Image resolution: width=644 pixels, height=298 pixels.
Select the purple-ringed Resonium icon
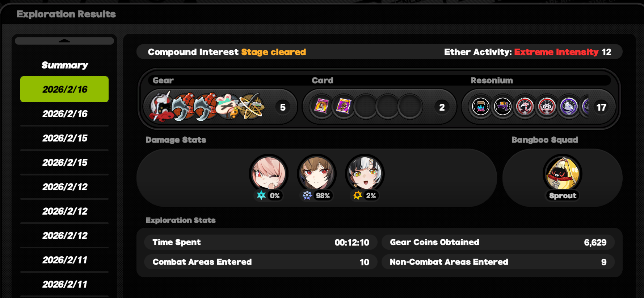click(x=569, y=107)
